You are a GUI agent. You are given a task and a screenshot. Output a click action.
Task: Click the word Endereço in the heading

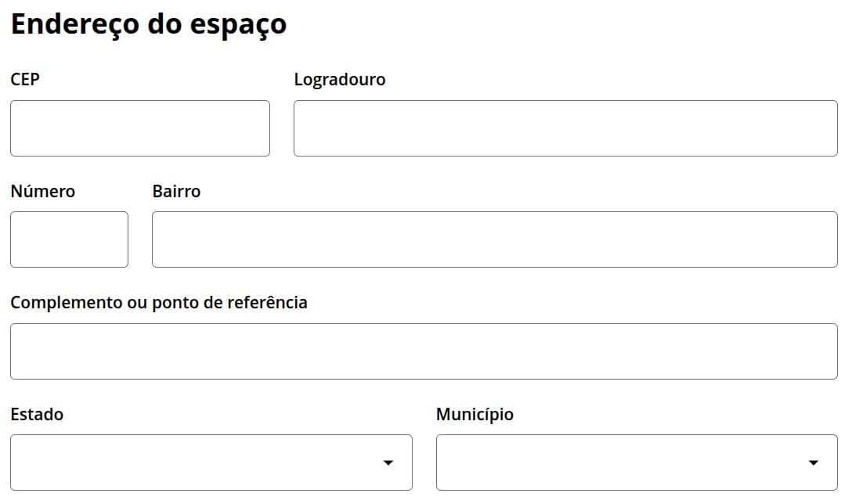(x=75, y=25)
